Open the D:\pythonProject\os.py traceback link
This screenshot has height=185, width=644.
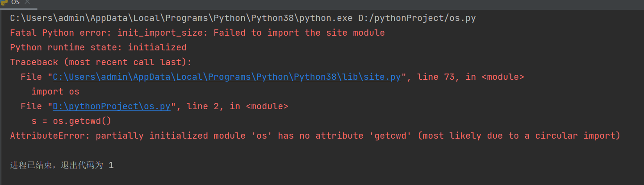coord(112,106)
